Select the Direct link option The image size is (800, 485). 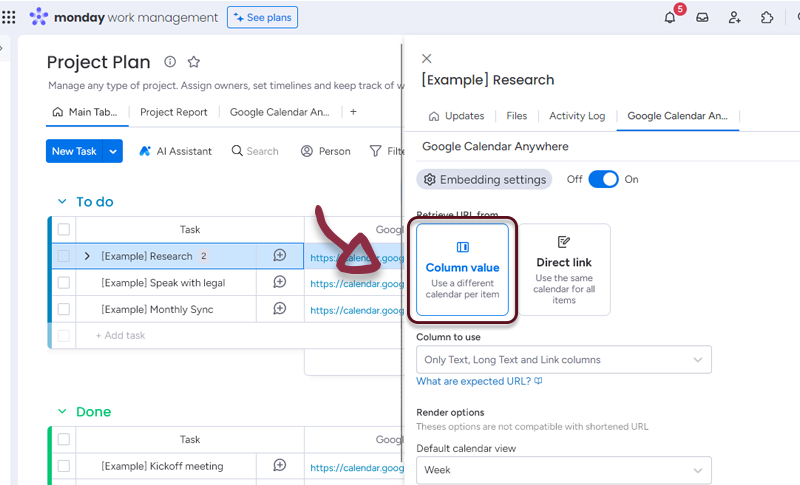[x=564, y=269]
